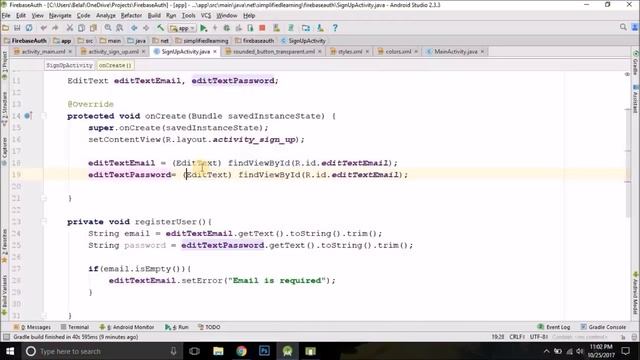Click the Make Project hammer icon
Viewport: 640px width, 360px height.
[x=160, y=28]
